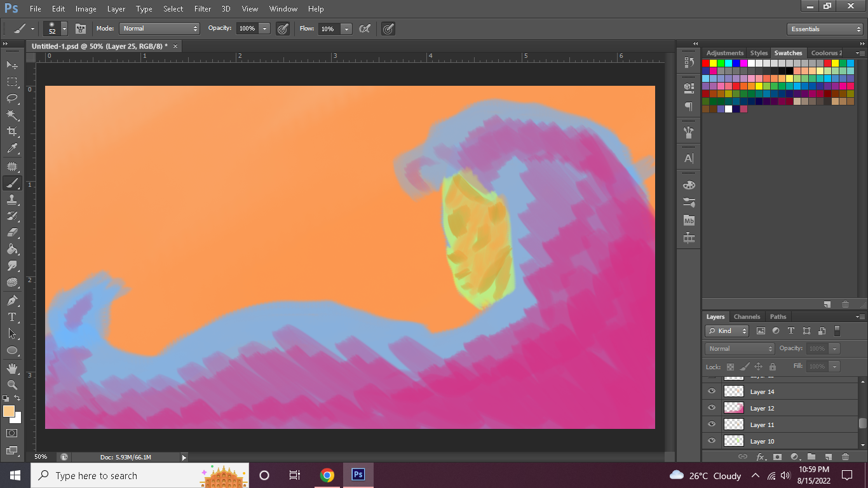Select the Pen tool
The width and height of the screenshot is (868, 488).
(12, 300)
